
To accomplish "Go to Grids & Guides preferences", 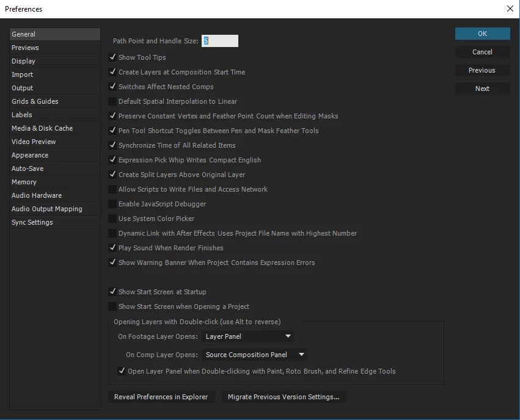I will point(55,101).
